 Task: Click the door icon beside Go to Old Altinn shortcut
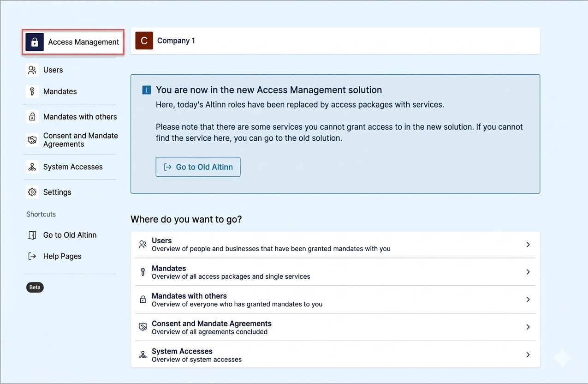(32, 235)
